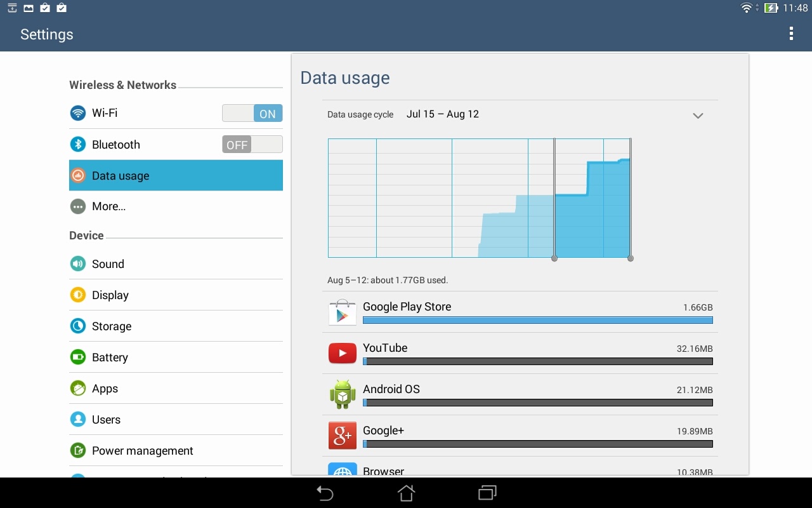The height and width of the screenshot is (508, 812).
Task: Tap the Display brightness icon
Action: (x=78, y=295)
